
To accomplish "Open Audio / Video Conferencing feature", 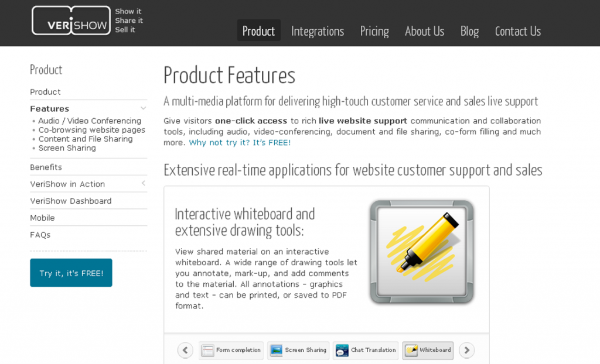I will coord(90,121).
